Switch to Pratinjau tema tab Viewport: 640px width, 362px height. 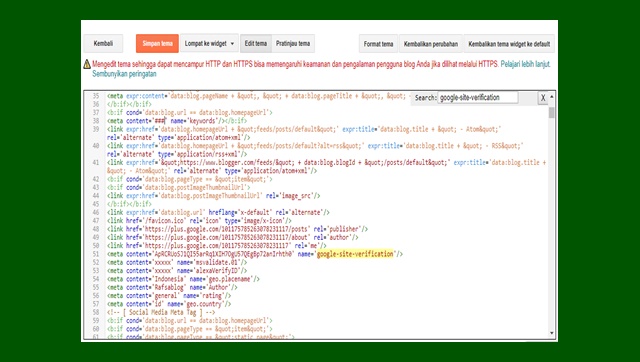click(293, 43)
